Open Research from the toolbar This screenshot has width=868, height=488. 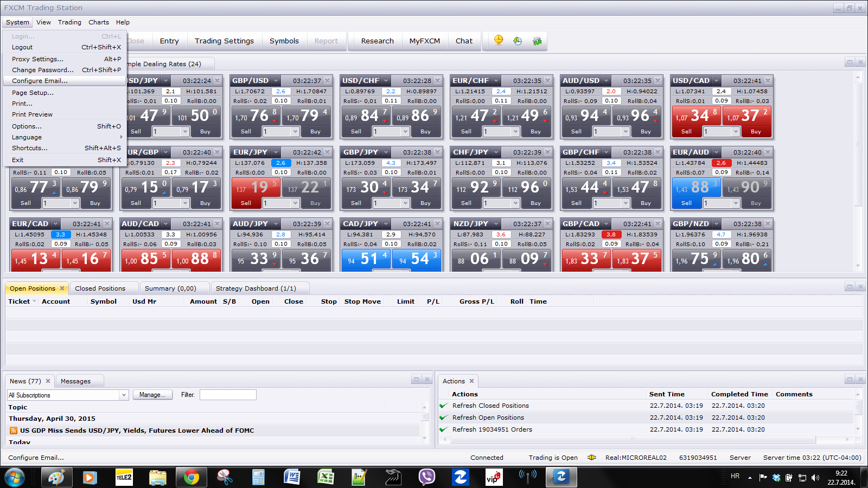point(378,41)
